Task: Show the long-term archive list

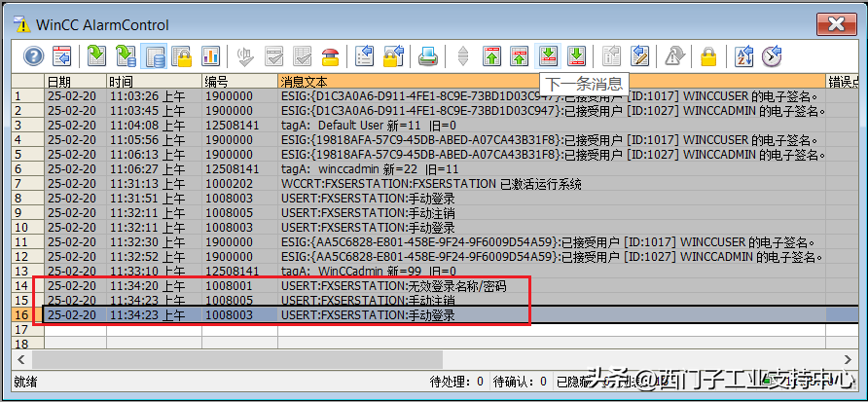Action: [127, 56]
